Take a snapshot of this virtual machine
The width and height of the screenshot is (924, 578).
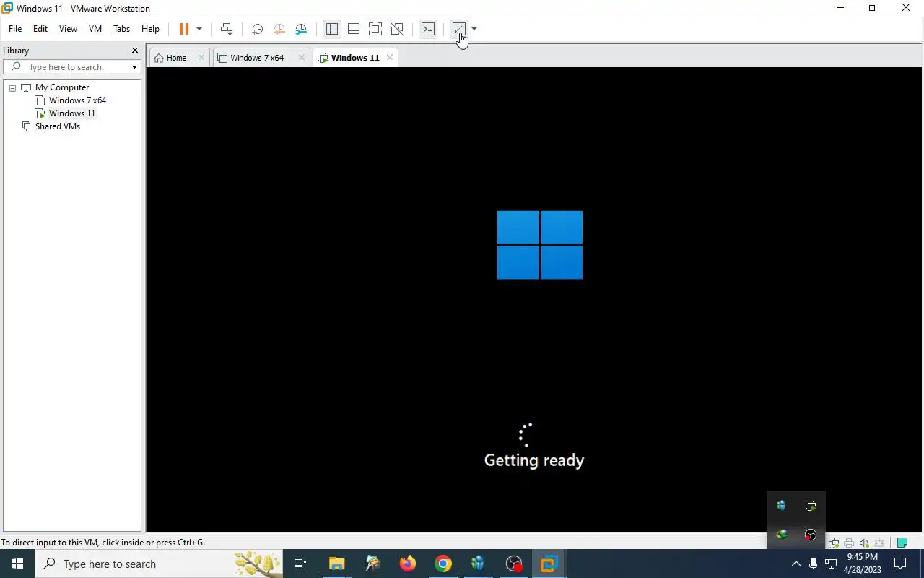[257, 29]
